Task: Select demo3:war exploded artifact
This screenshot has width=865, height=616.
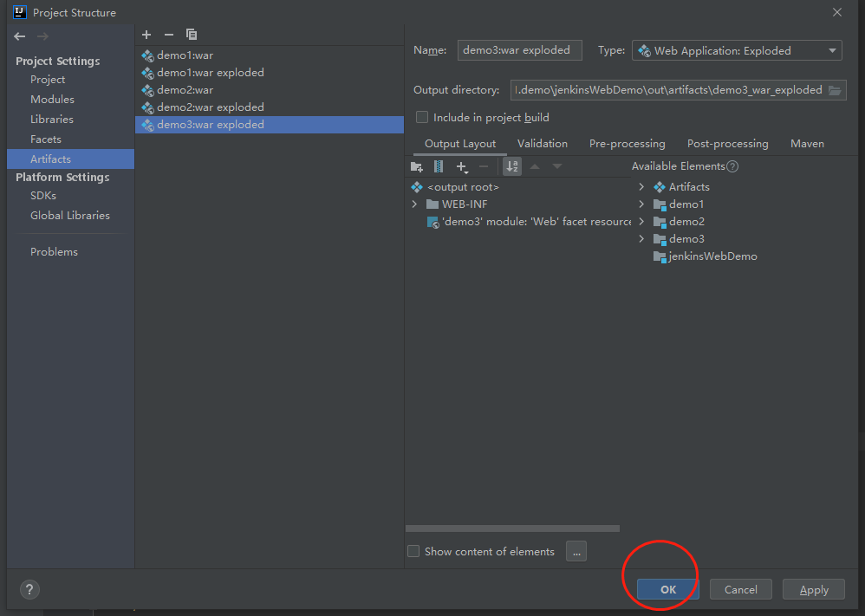Action: (270, 125)
